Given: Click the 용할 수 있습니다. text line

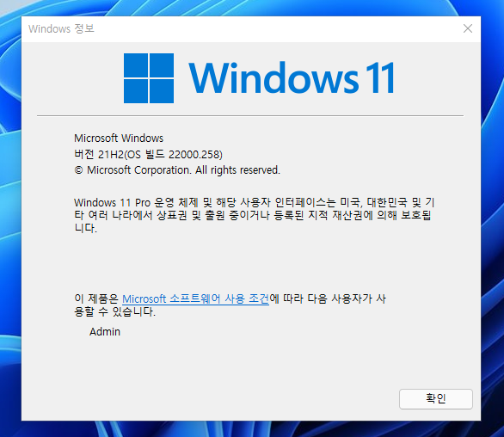Looking at the screenshot, I should coord(114,311).
